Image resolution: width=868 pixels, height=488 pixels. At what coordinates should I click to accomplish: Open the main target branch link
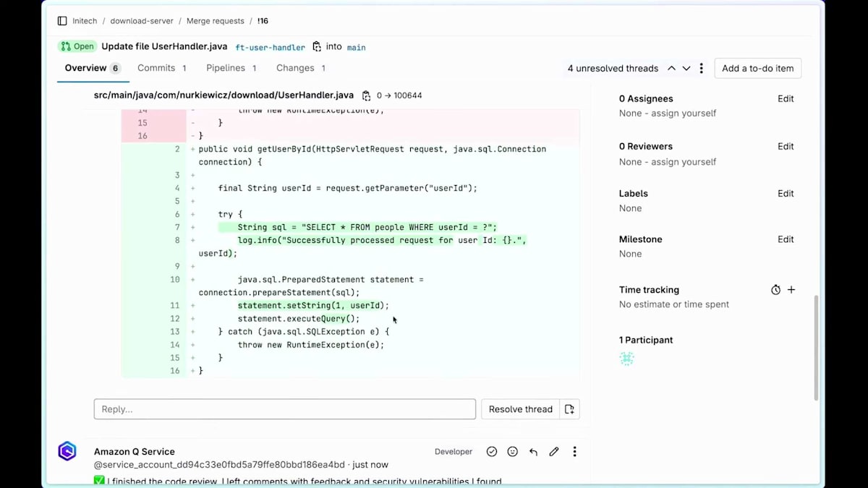pyautogui.click(x=356, y=47)
